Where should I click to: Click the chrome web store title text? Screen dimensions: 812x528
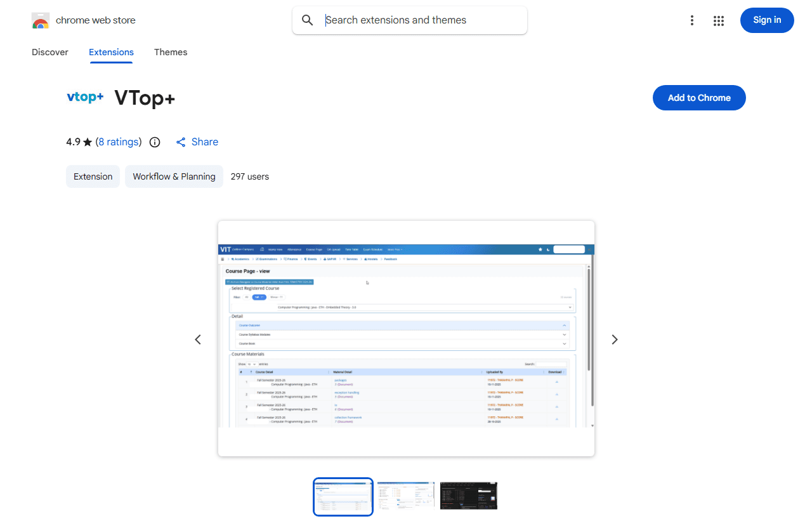point(96,20)
